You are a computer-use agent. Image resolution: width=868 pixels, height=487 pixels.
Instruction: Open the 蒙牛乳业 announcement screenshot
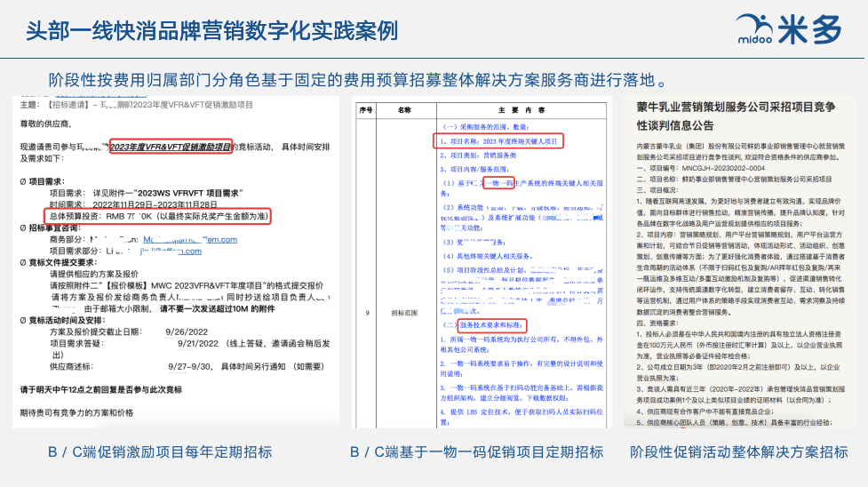[740, 261]
